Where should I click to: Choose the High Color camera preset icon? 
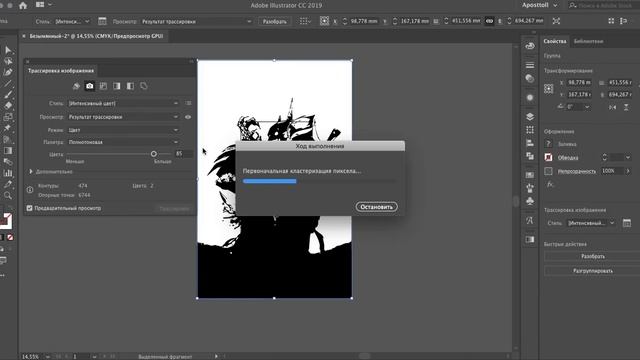pyautogui.click(x=89, y=86)
